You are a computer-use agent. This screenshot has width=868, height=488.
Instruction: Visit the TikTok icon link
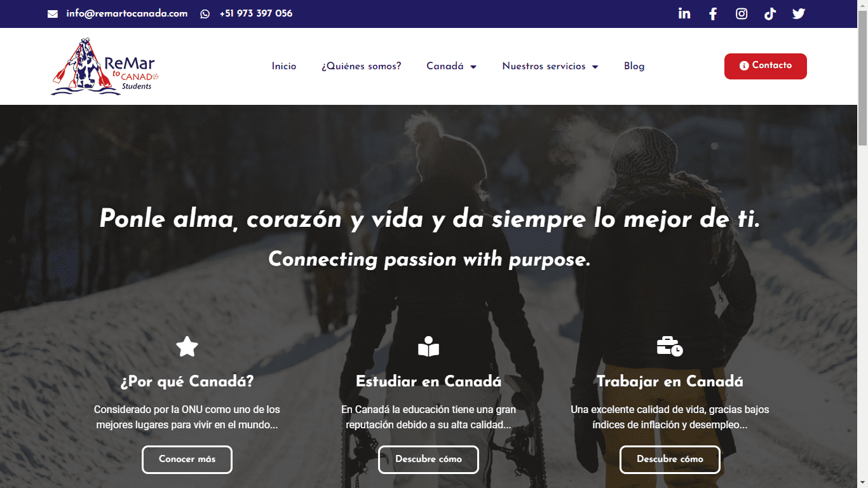(x=770, y=14)
